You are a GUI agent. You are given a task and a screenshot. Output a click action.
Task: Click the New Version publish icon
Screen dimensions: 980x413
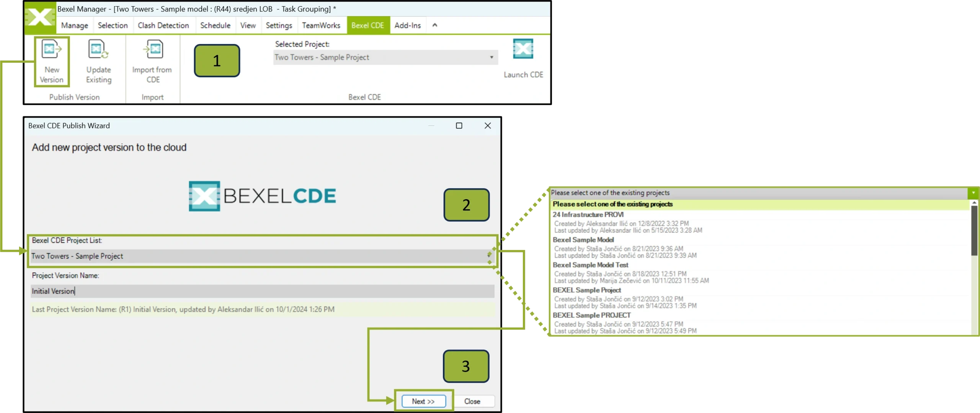[51, 49]
